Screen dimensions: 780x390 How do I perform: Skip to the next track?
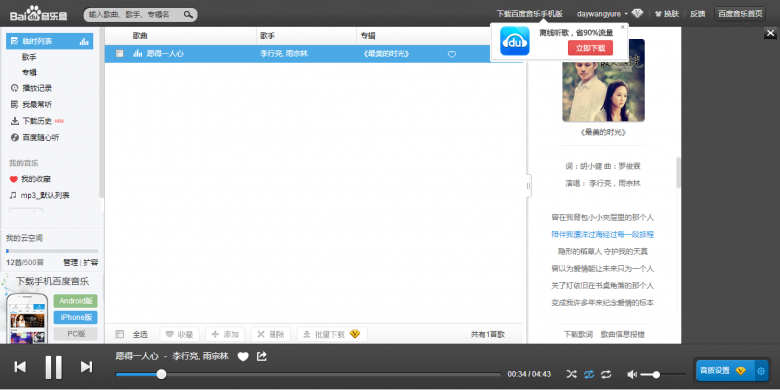tap(87, 367)
